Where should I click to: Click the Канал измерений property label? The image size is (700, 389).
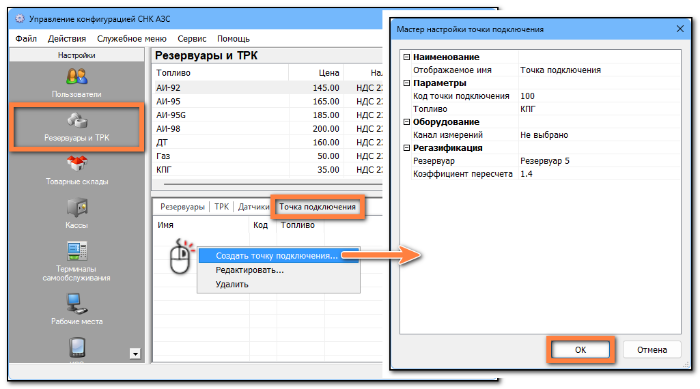pyautogui.click(x=448, y=134)
